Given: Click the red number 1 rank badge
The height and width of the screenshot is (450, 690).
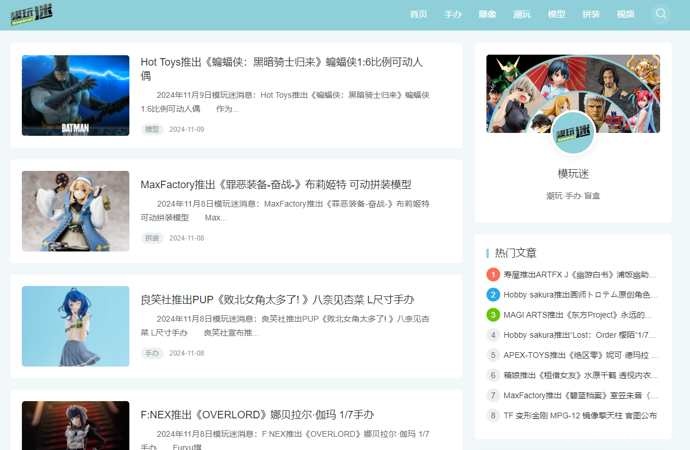Looking at the screenshot, I should [x=493, y=275].
